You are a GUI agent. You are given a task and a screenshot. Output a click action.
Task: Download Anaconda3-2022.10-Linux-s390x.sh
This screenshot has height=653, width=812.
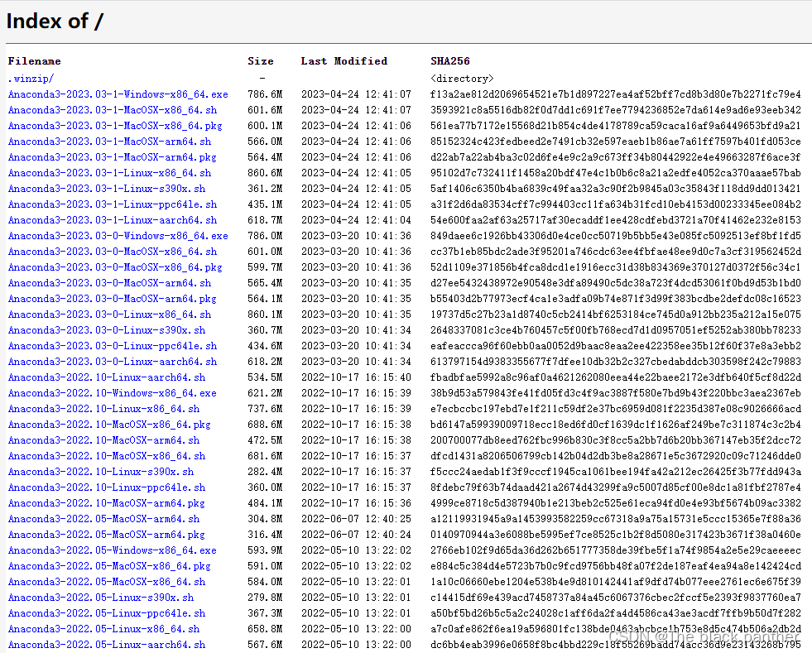click(x=101, y=472)
